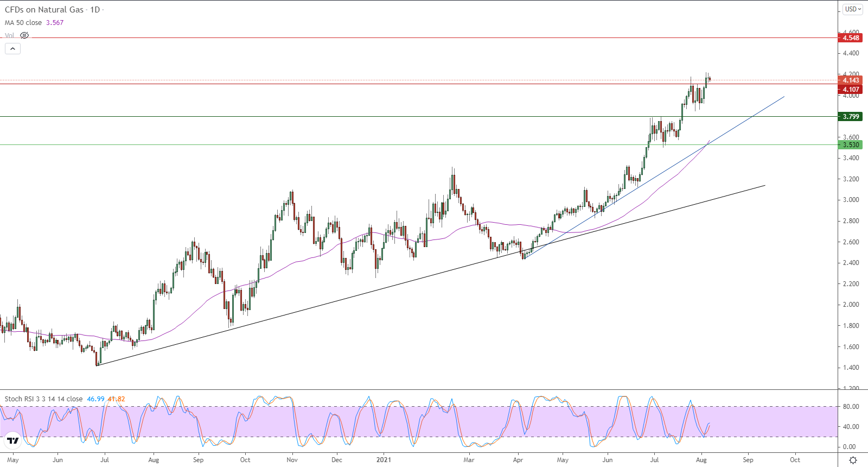Click the Sep label before Oct on right
Image resolution: width=868 pixels, height=467 pixels.
coord(748,460)
